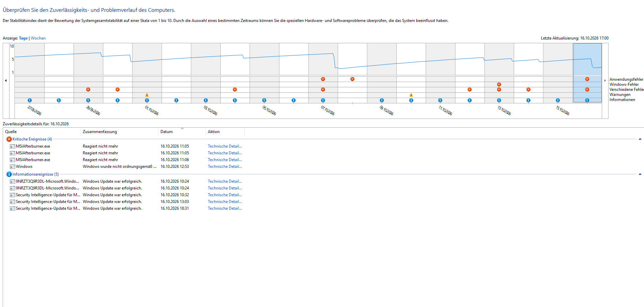The image size is (644, 307).
Task: Collapse the Kritische Ereignisse group arrow
Action: 640,139
